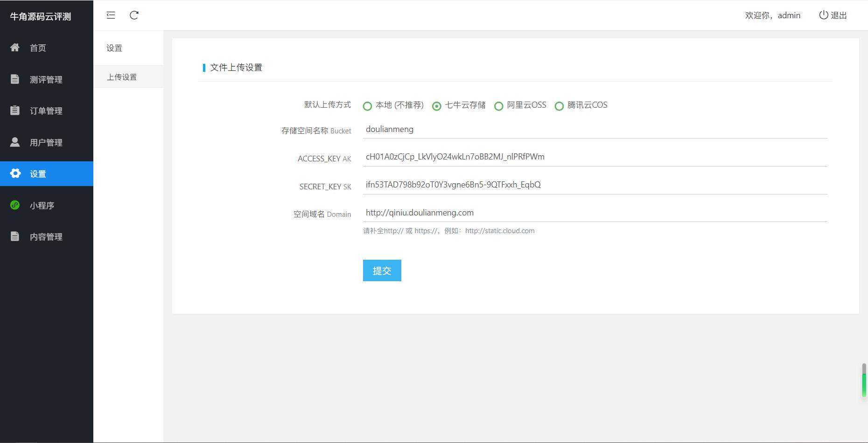Click the clipboard icon beside 订单管理
The image size is (868, 443).
point(15,111)
